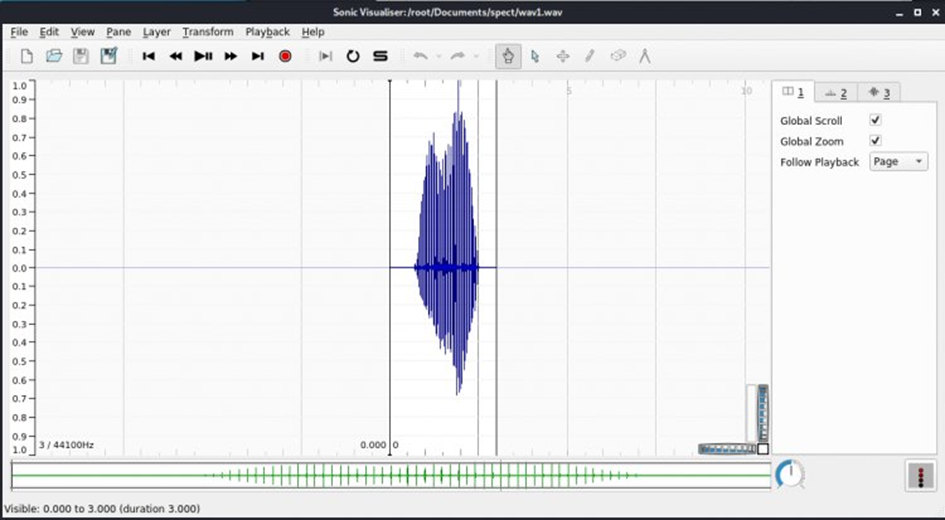Toggle Play/Pause playback

click(x=203, y=56)
